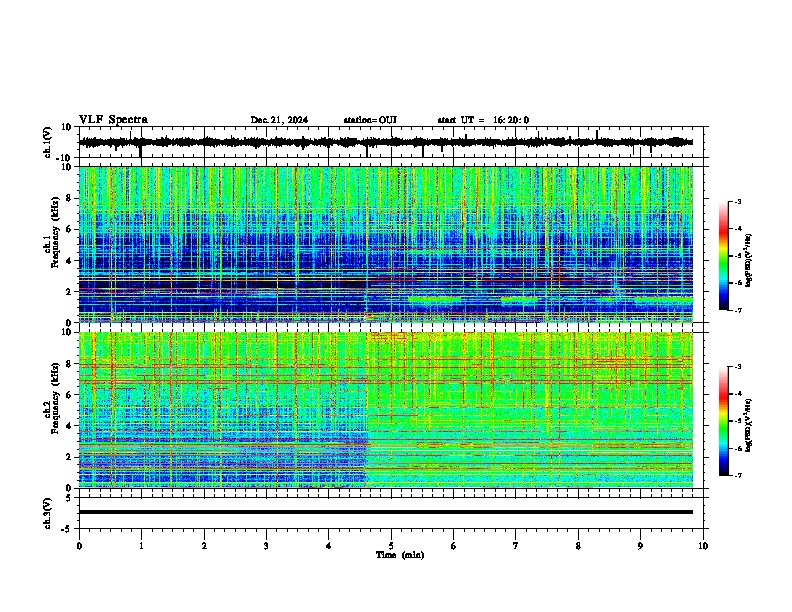This screenshot has width=792, height=612.
Task: Click the "ch.3(V)" axis label of the bottom panel
Action: [x=48, y=513]
